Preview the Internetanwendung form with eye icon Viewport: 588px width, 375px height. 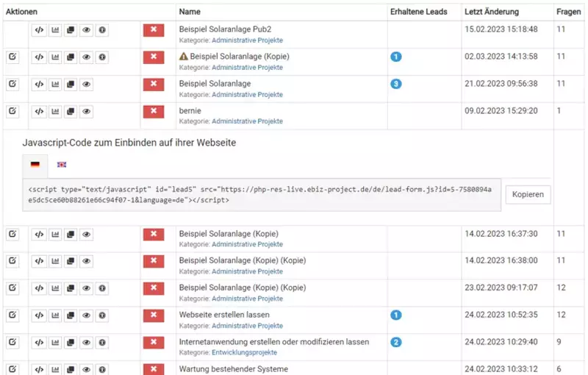point(86,343)
